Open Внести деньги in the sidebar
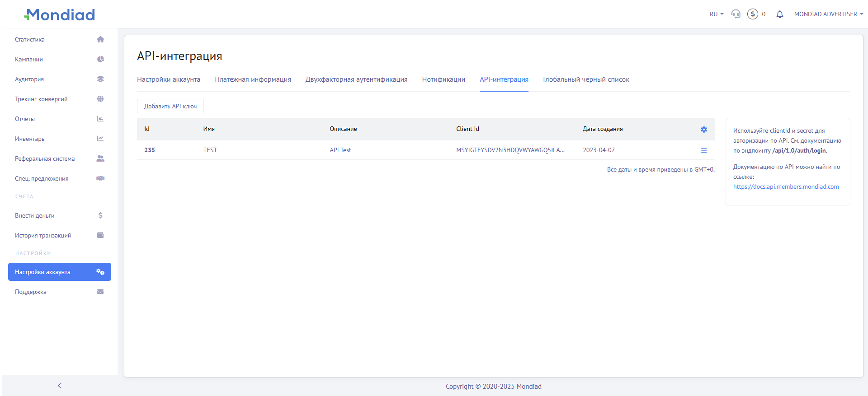 click(35, 216)
